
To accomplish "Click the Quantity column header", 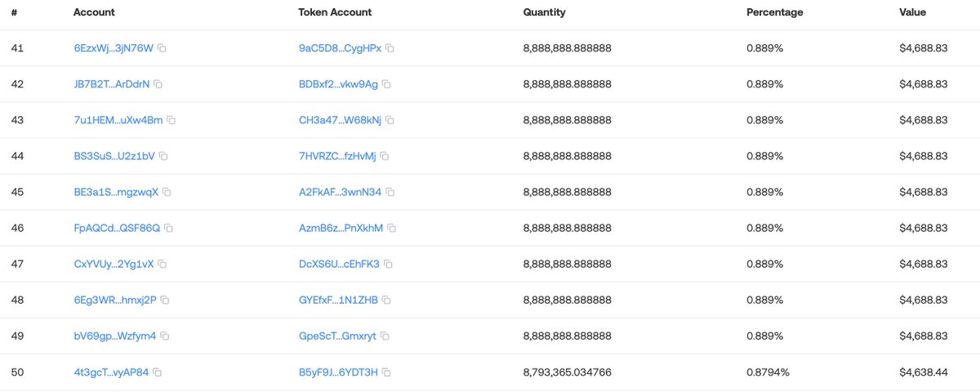I will 544,12.
